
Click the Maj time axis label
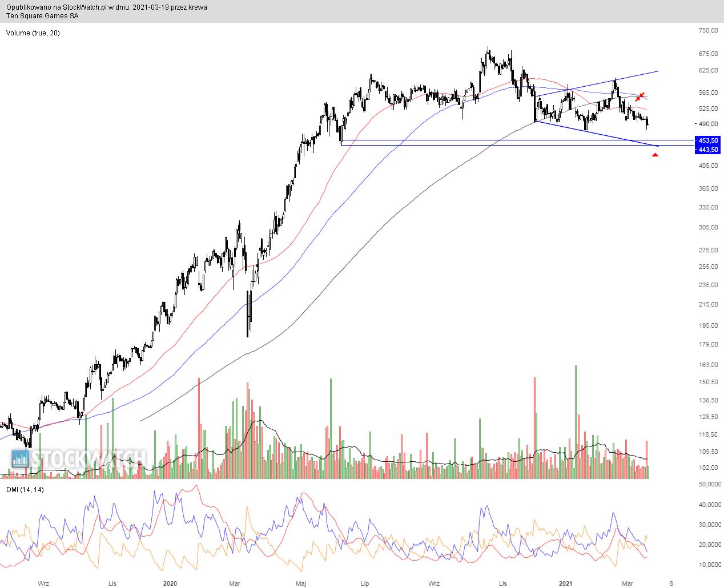coord(302,583)
